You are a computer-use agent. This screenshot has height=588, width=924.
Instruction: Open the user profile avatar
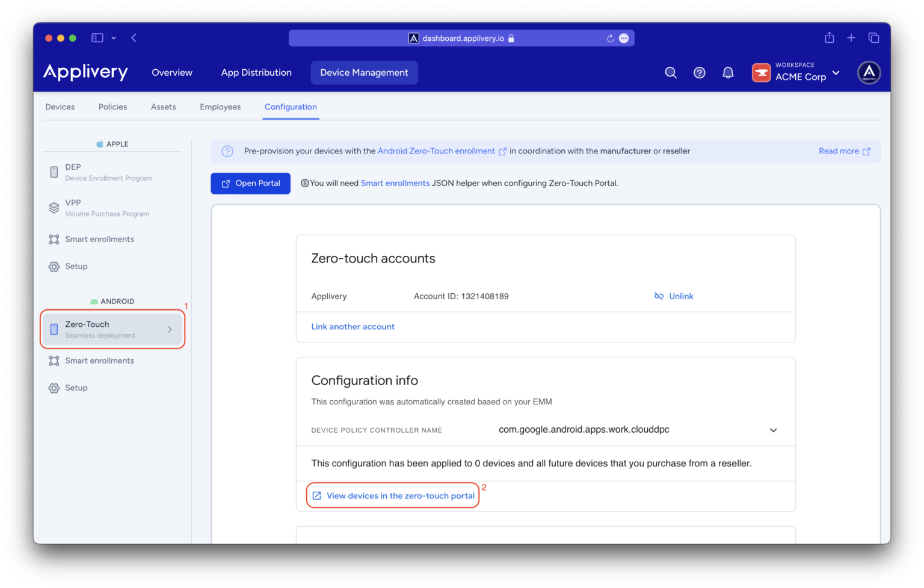coord(869,72)
